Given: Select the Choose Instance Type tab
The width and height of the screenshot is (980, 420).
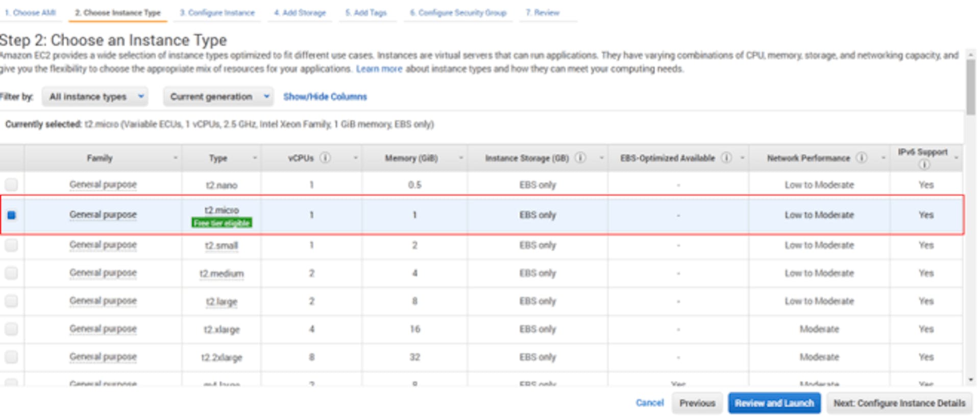Looking at the screenshot, I should pos(117,12).
